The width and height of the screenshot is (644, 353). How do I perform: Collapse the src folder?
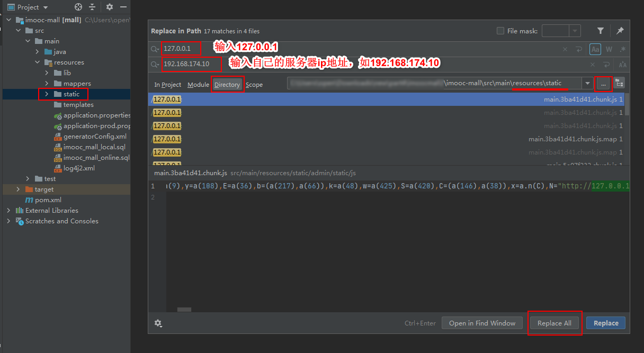click(19, 31)
